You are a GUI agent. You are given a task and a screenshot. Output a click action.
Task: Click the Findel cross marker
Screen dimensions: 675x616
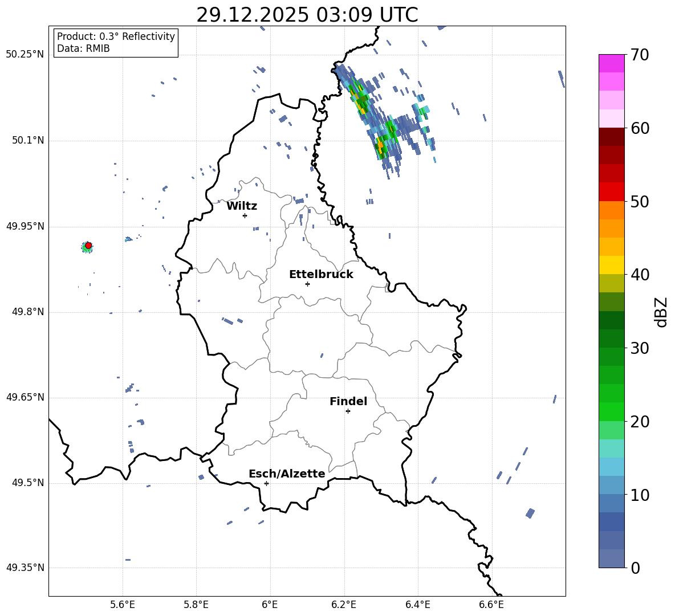pos(348,411)
